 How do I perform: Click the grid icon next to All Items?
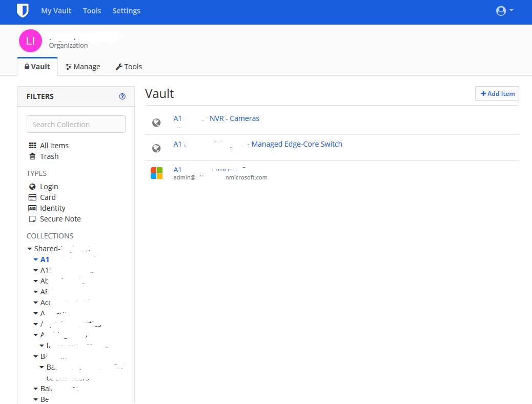tap(32, 146)
